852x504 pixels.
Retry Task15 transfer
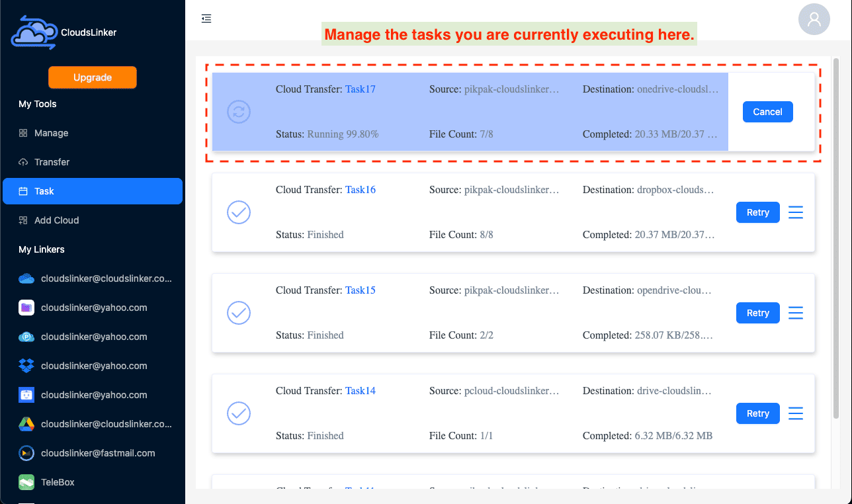tap(757, 313)
